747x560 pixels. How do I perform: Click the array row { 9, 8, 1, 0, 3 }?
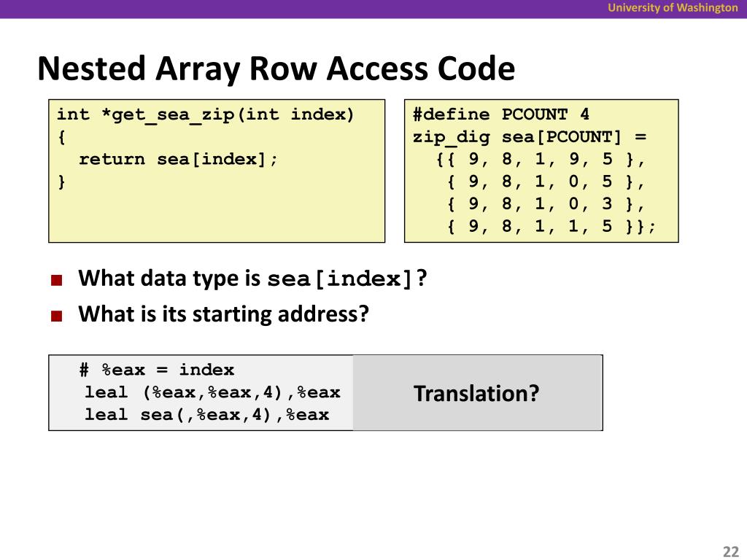point(546,204)
